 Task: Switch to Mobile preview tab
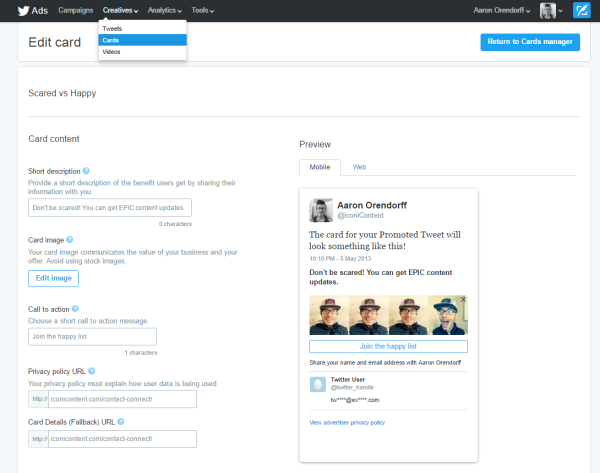(x=320, y=167)
